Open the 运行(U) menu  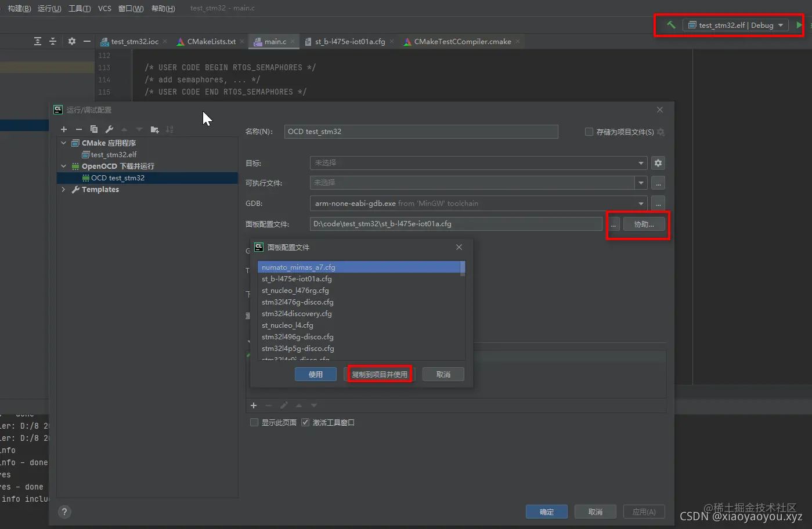point(49,8)
